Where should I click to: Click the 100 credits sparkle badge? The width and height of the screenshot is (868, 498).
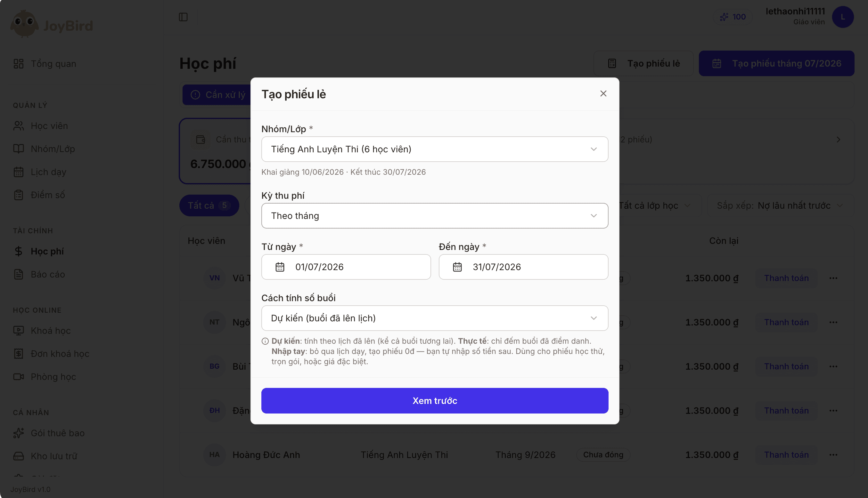pos(733,17)
